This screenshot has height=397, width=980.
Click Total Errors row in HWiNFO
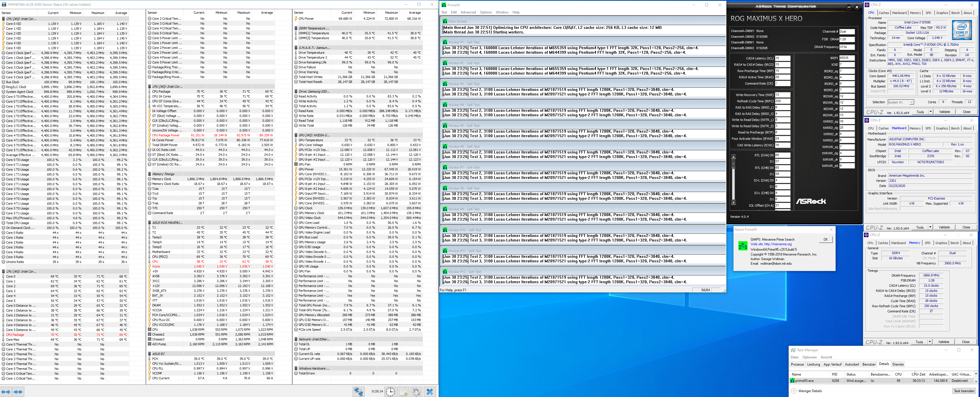tap(358, 373)
